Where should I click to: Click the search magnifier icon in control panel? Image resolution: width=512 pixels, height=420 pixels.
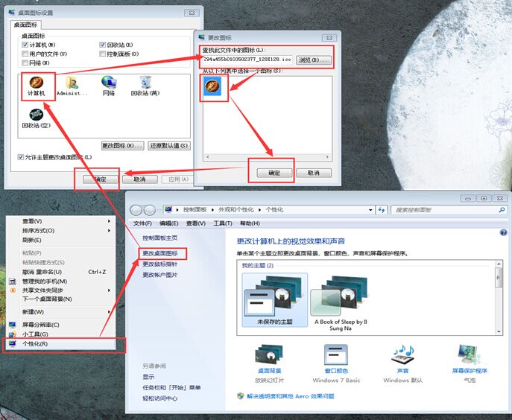pos(502,210)
